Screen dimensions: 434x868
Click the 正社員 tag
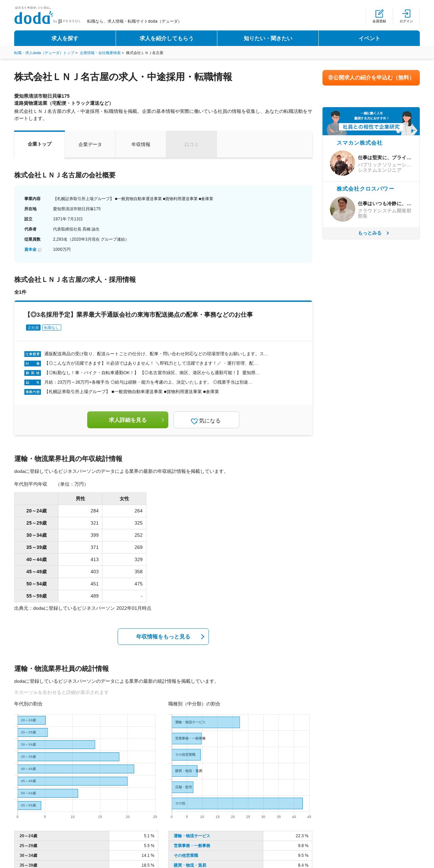coord(33,328)
